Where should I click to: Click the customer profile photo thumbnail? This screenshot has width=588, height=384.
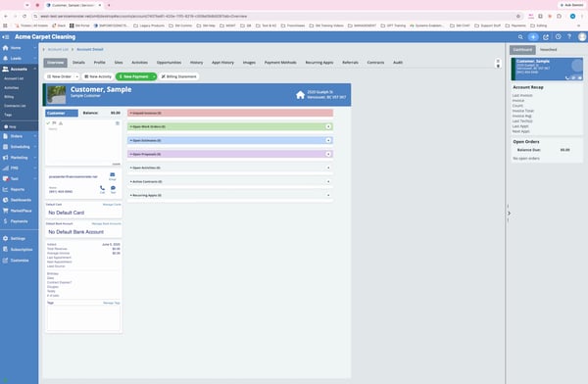click(57, 94)
